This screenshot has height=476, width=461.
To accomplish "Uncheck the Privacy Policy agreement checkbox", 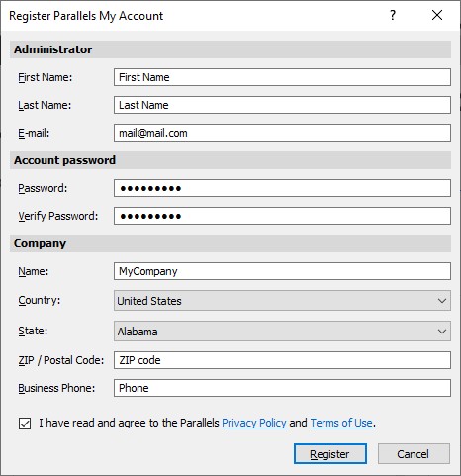I will 25,424.
